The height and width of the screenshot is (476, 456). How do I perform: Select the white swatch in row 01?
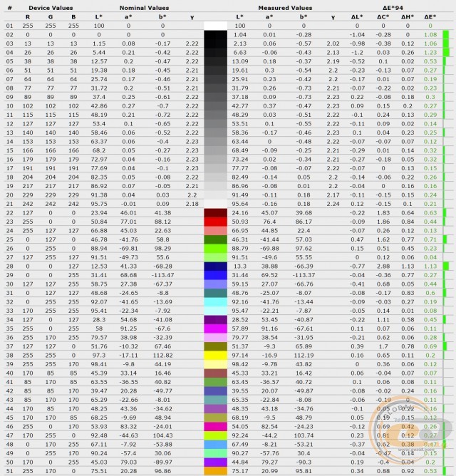[x=215, y=26]
